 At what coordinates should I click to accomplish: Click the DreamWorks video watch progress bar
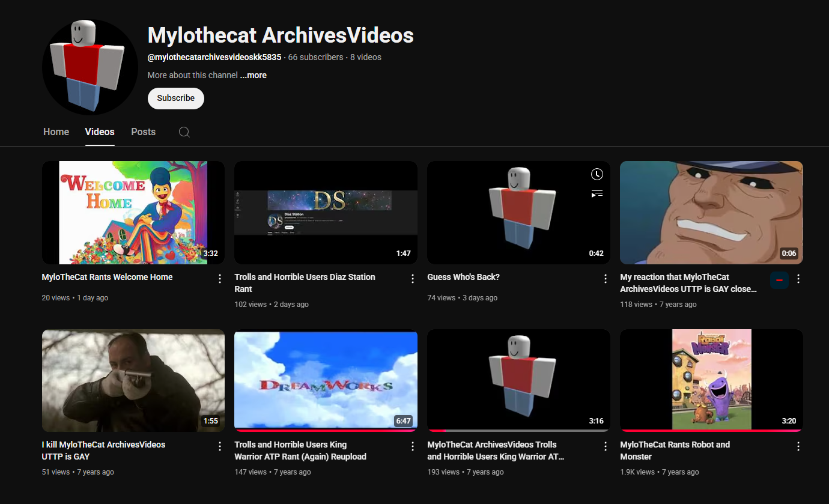[x=326, y=431]
